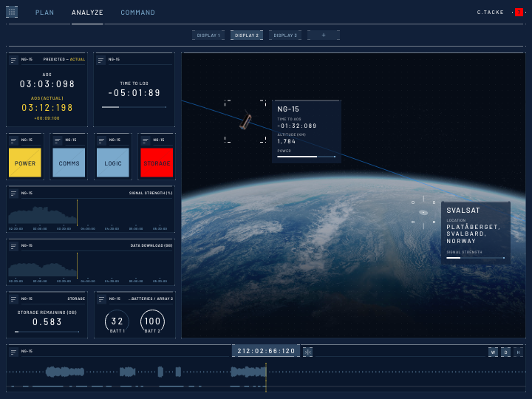532x399 pixels.
Task: Switch to the ANALYZE tab
Action: 87,13
